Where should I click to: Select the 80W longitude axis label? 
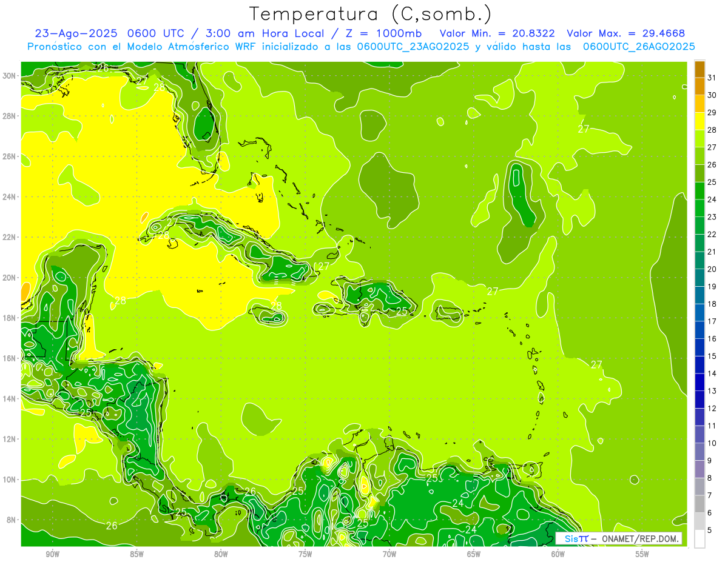[x=221, y=554]
